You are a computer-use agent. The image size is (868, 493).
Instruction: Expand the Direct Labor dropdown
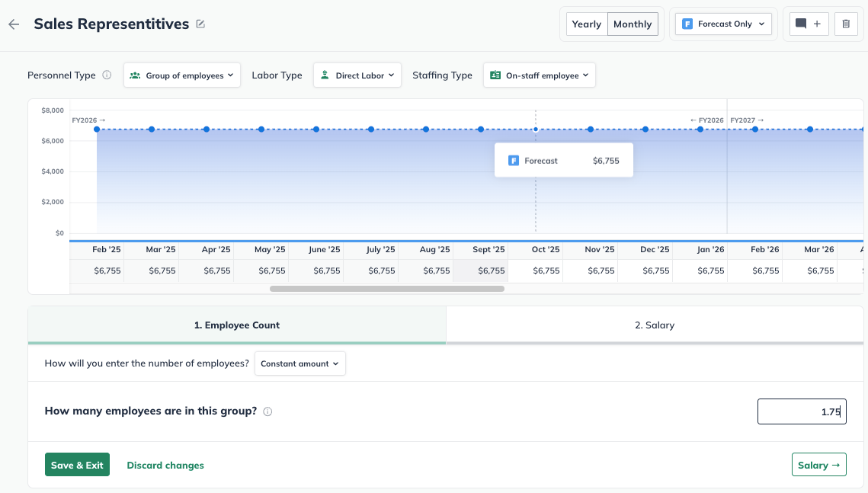[x=357, y=75]
